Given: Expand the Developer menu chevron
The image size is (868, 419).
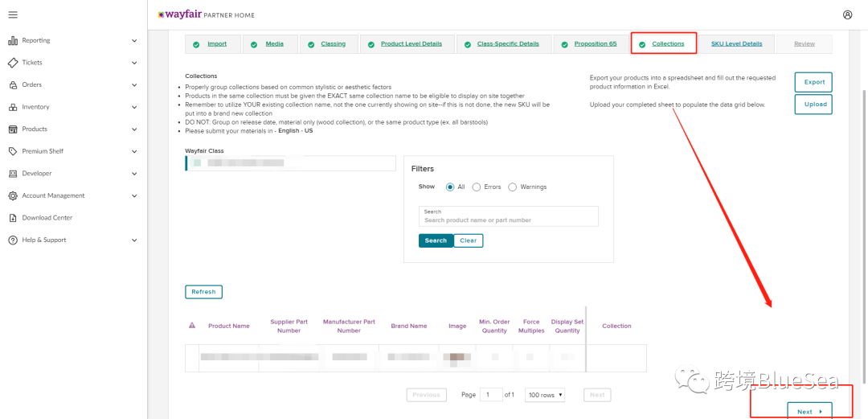Looking at the screenshot, I should (134, 174).
